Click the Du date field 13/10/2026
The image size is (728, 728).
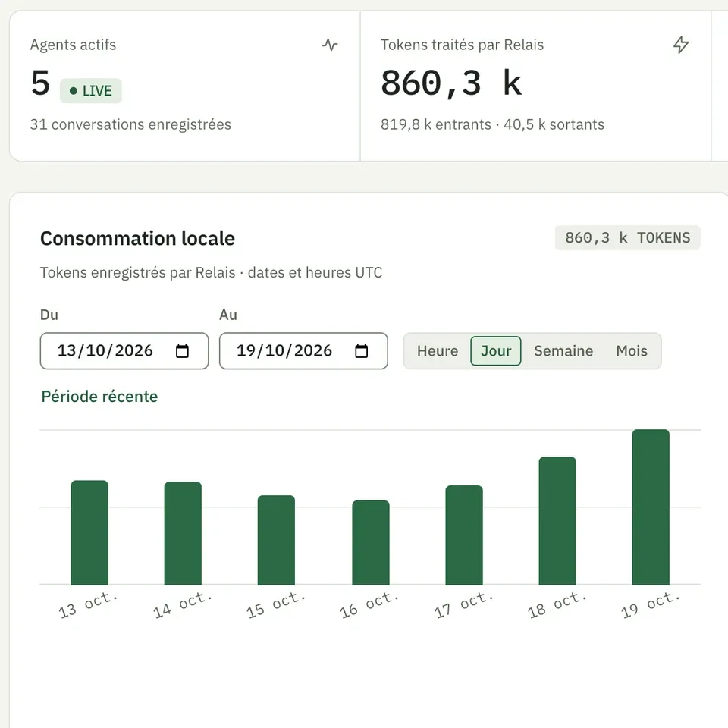point(124,351)
